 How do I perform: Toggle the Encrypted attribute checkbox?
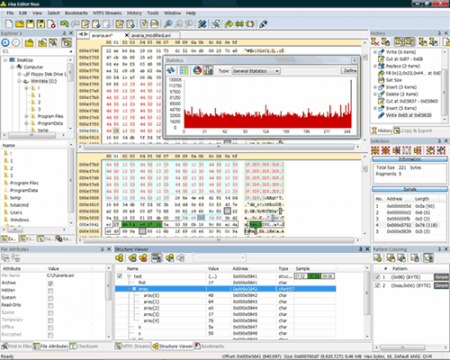(50, 335)
